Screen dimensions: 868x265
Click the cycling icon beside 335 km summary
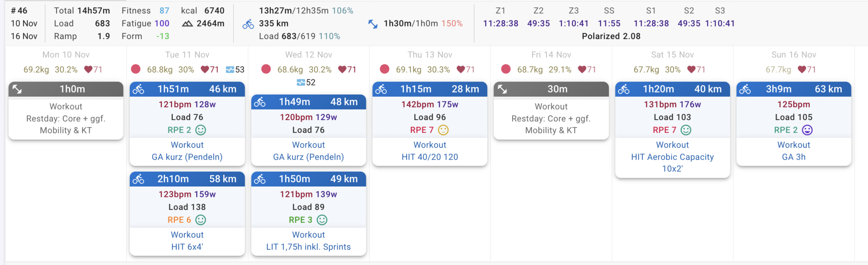click(248, 24)
